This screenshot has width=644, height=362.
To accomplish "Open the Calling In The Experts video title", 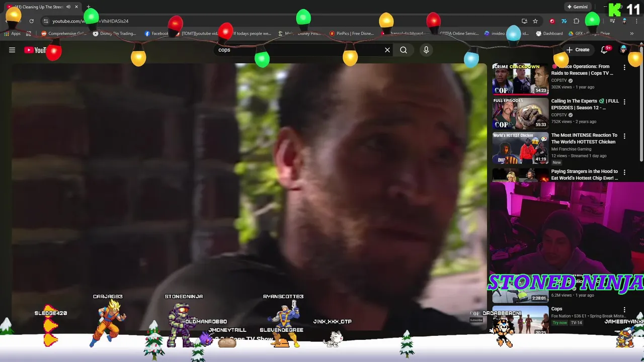I will tap(585, 104).
